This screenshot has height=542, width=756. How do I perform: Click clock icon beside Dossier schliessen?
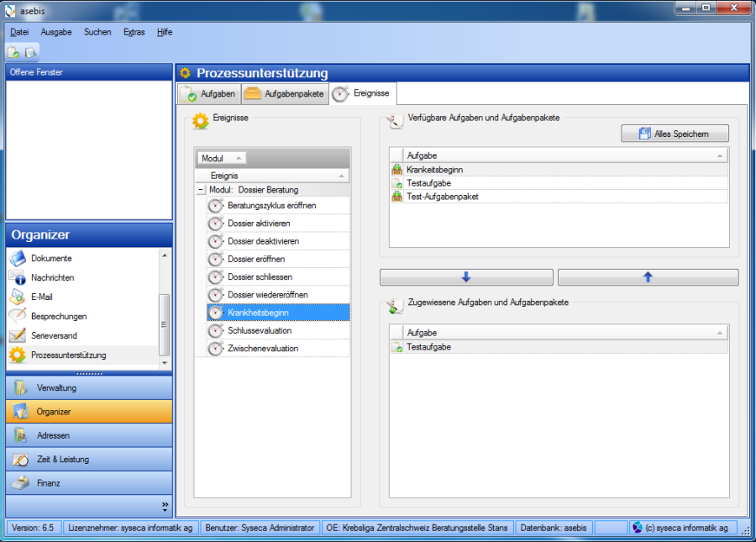tap(216, 276)
